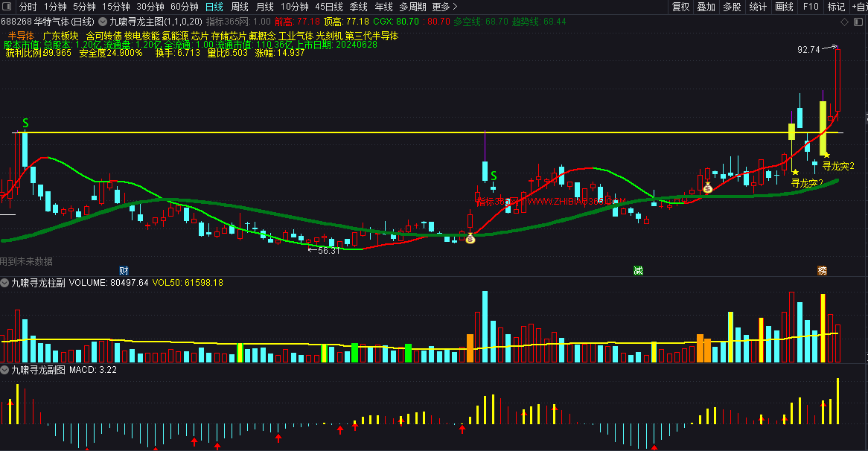This screenshot has width=868, height=451.
Task: Toggle the right side panel icon
Action: click(x=858, y=22)
